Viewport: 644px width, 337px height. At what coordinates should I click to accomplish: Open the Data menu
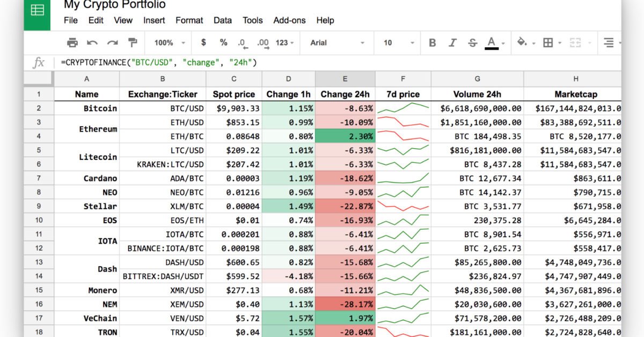point(223,20)
